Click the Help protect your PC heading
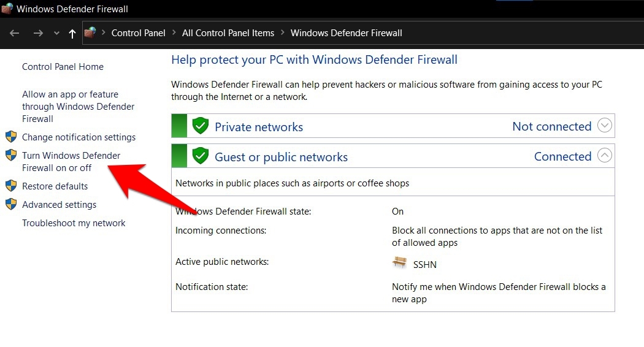 (x=314, y=60)
